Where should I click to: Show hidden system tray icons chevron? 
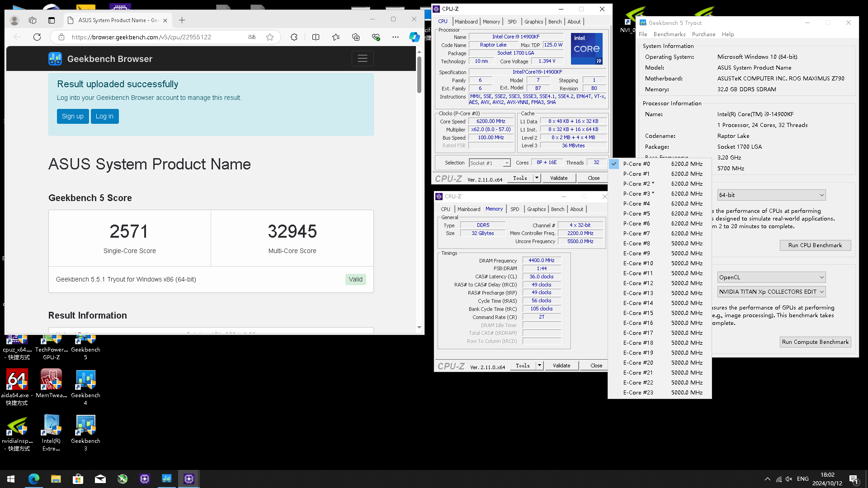coord(767,479)
